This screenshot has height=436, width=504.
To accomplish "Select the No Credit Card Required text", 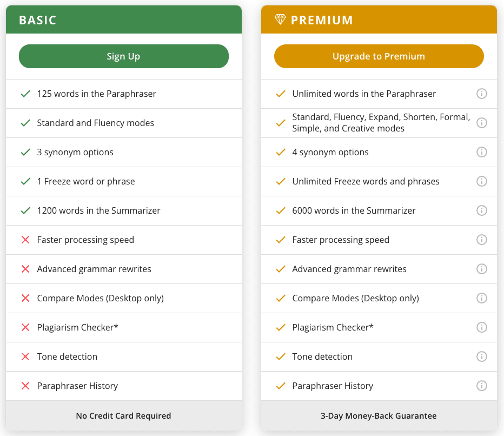I will [x=123, y=416].
